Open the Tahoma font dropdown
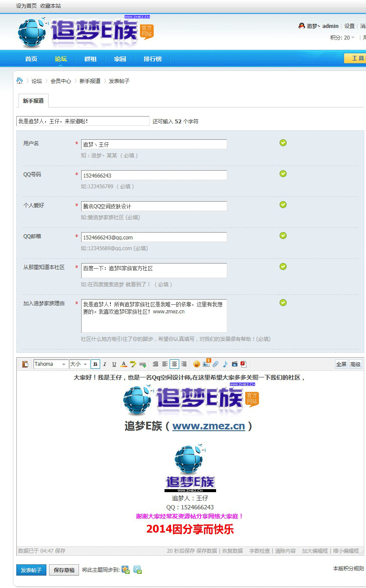 pos(51,364)
